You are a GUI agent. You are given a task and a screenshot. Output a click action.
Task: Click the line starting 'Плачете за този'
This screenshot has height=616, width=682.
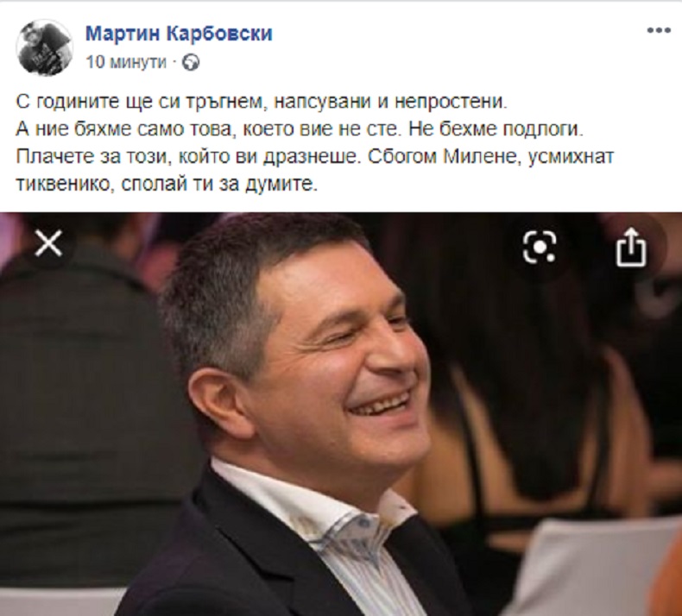point(315,157)
